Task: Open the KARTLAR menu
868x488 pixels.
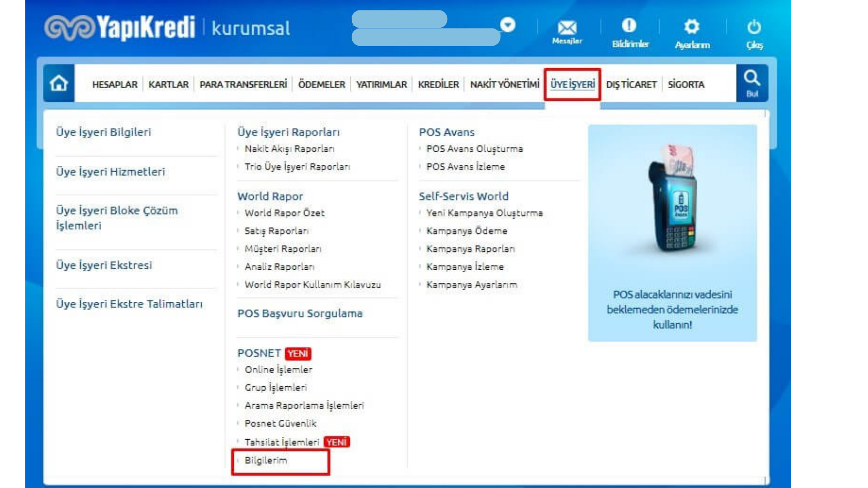Action: coord(168,84)
